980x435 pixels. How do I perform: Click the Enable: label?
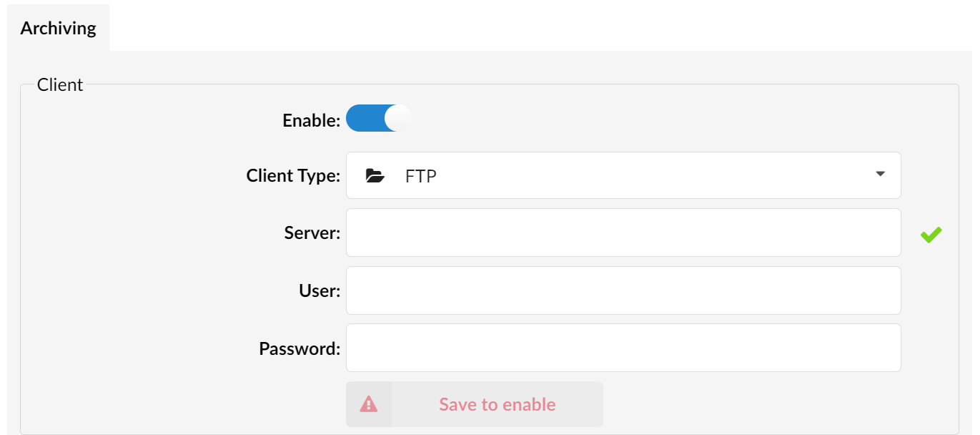[312, 120]
